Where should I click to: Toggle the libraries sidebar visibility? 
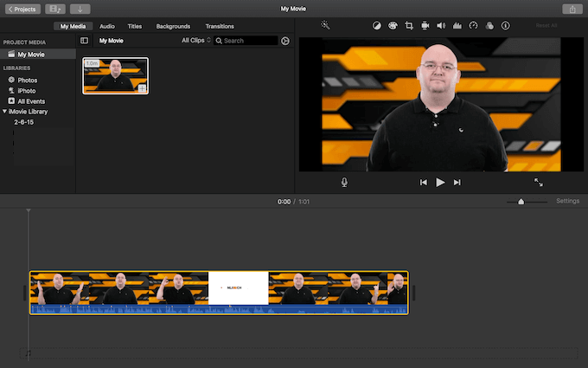click(x=84, y=41)
